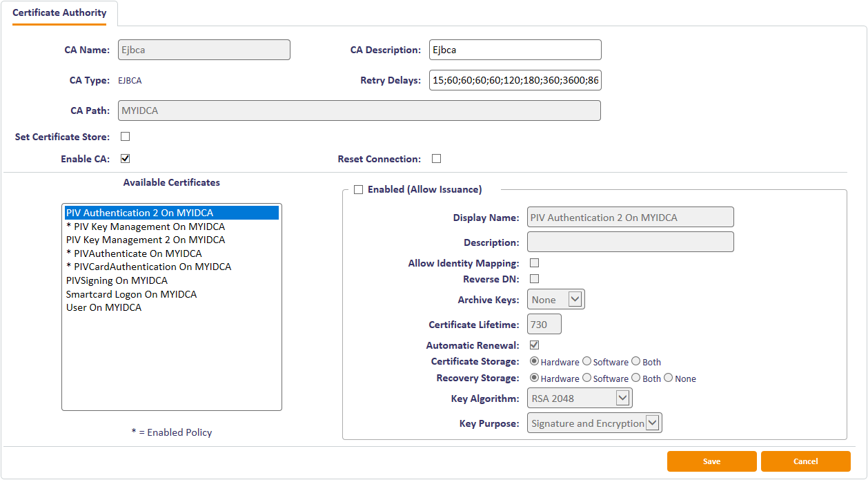868x480 pixels.
Task: Open the Archive Keys dropdown
Action: [556, 300]
